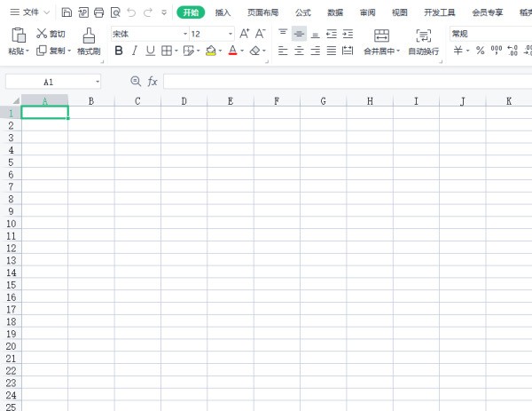The height and width of the screenshot is (411, 532).
Task: Toggle Bold formatting
Action: point(119,51)
